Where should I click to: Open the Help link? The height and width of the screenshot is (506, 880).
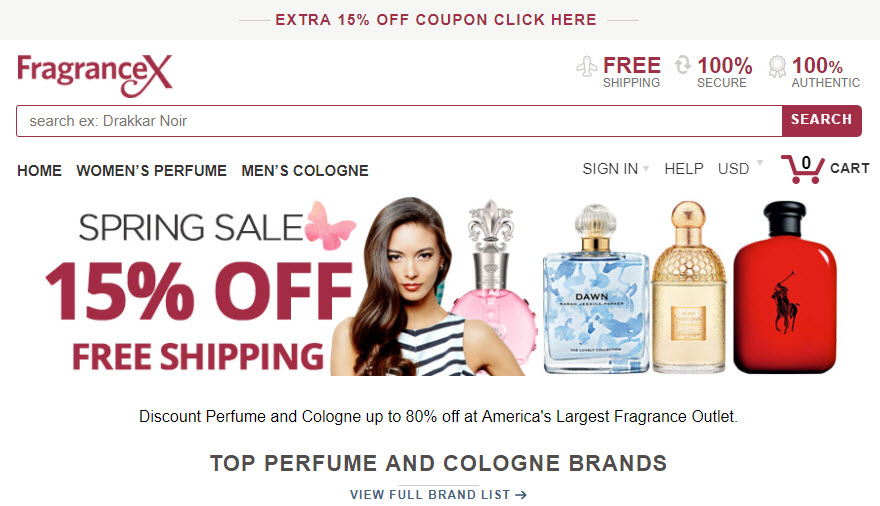point(684,169)
